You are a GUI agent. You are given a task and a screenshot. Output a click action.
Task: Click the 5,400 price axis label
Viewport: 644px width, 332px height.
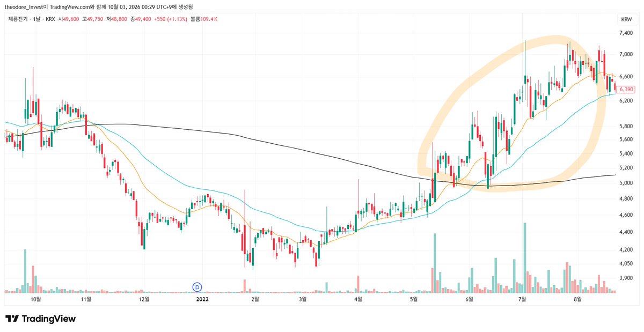[x=627, y=154]
